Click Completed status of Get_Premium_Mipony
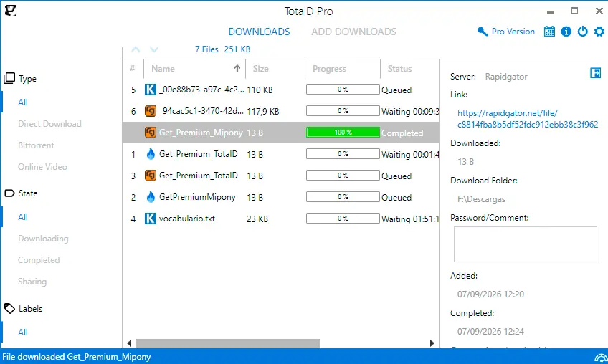This screenshot has width=608, height=364. click(x=402, y=133)
